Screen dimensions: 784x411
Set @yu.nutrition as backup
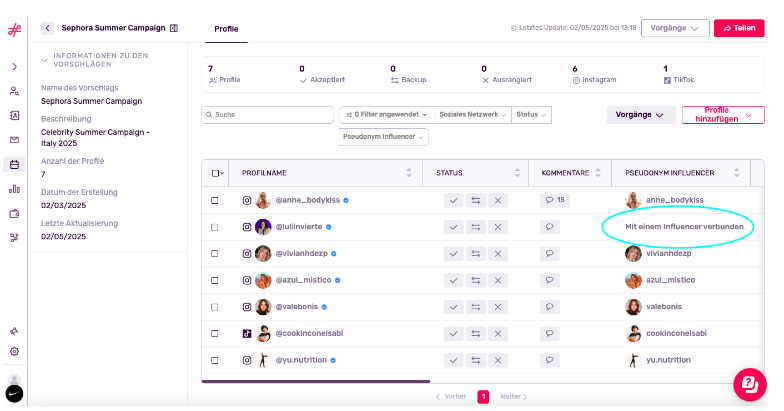476,360
